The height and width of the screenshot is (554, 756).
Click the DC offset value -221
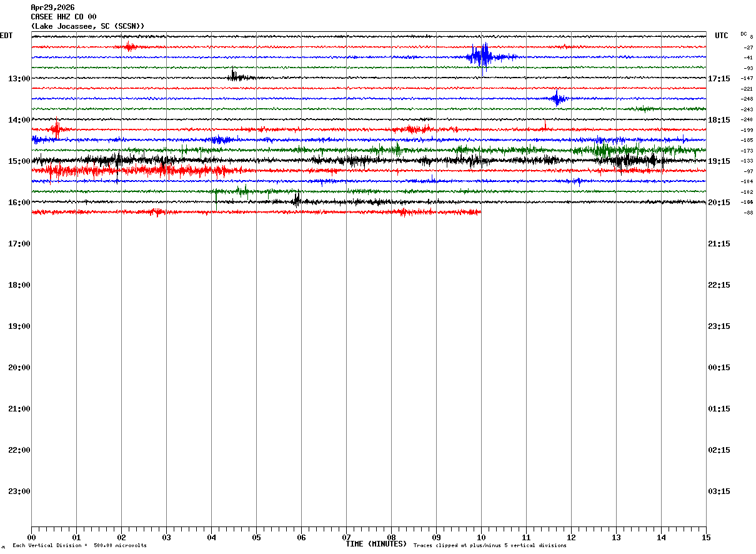747,89
